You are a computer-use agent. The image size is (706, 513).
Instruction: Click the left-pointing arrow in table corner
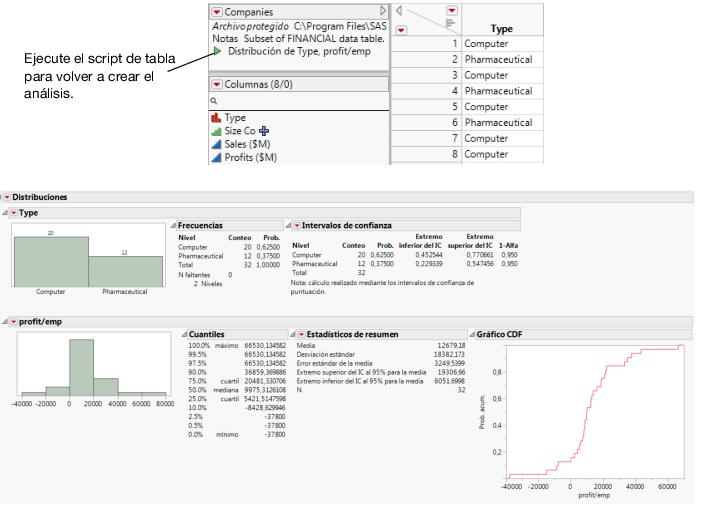tap(399, 10)
